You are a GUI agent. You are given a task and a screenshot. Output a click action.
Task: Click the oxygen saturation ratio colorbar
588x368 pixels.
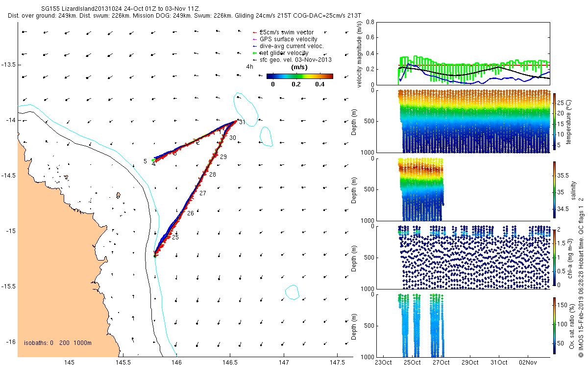(555, 325)
